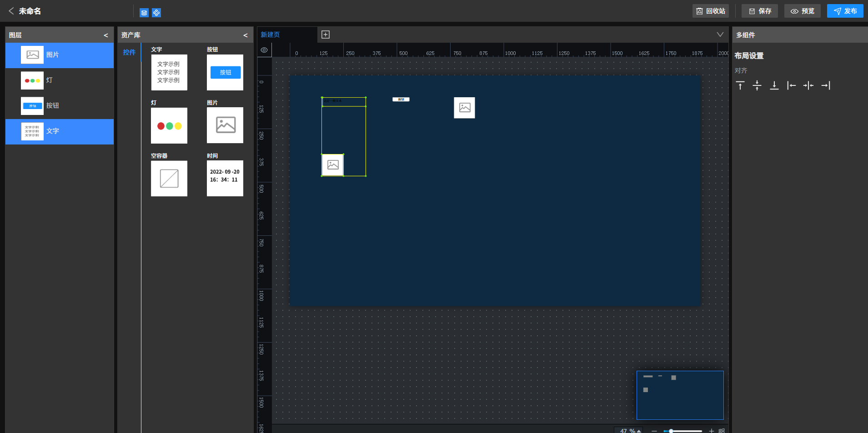
Task: Click the blue layers icon in top bar
Action: [x=144, y=13]
